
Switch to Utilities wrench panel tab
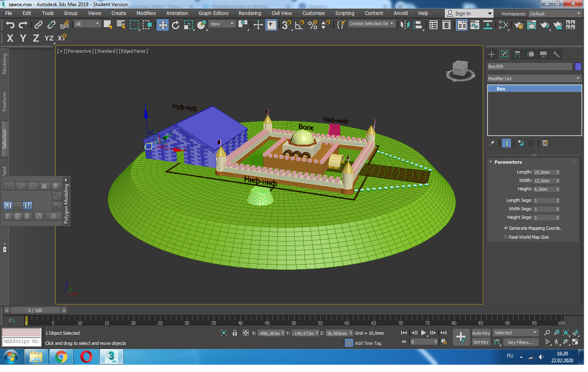pos(556,54)
